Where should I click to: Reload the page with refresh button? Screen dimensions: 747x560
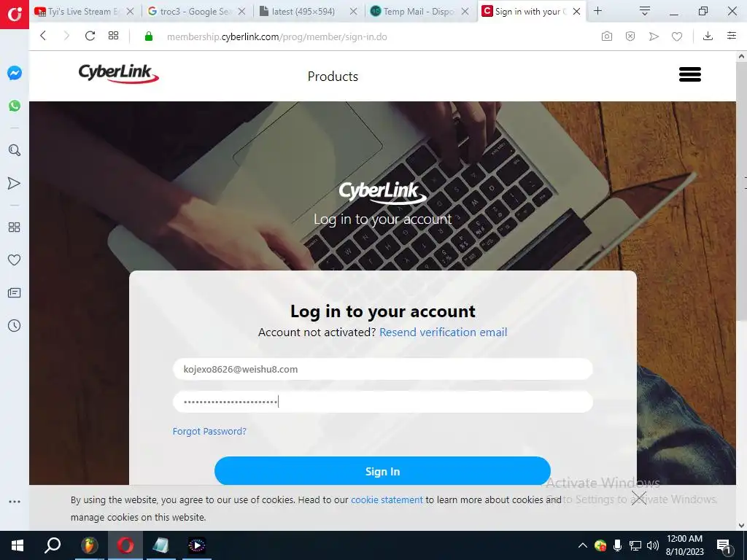[90, 36]
